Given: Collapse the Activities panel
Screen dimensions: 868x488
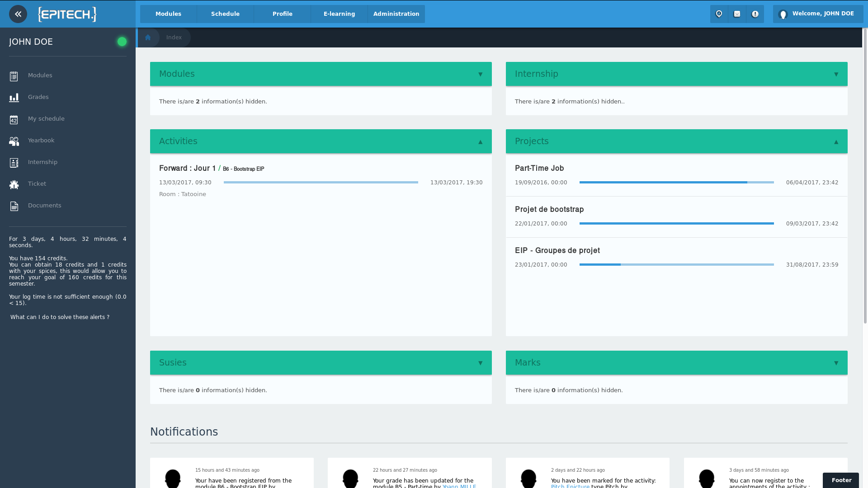Looking at the screenshot, I should click(480, 141).
